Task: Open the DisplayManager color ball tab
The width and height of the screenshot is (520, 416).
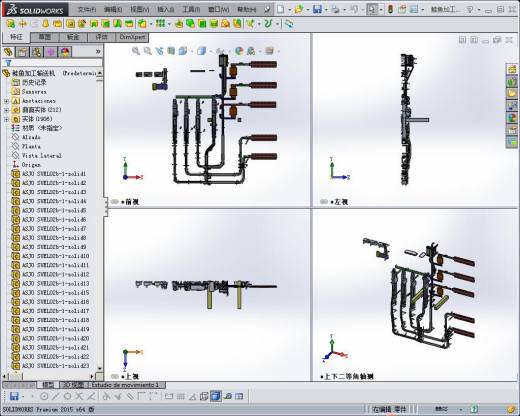Action: click(x=65, y=52)
